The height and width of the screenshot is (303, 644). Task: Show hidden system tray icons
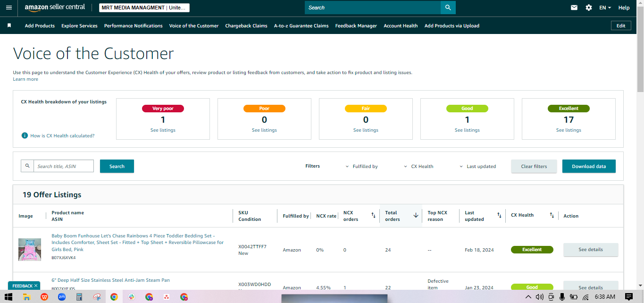coord(528,297)
